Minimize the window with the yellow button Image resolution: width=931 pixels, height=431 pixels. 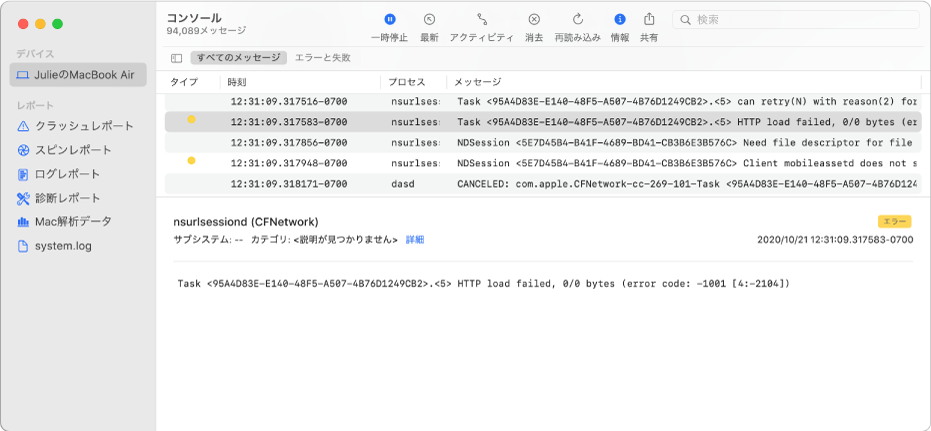pos(40,24)
